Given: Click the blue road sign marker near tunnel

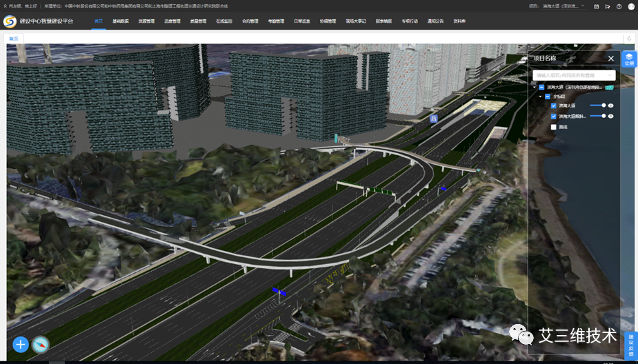Looking at the screenshot, I should pos(434,119).
